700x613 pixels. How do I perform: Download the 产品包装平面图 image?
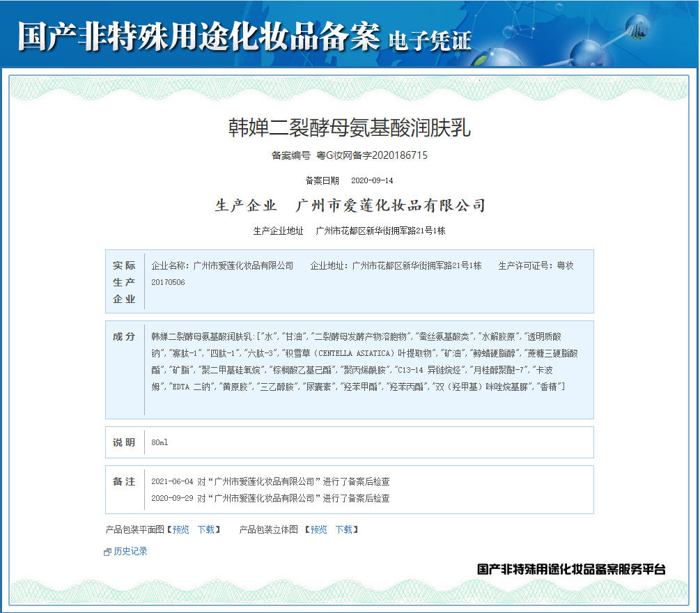[205, 529]
